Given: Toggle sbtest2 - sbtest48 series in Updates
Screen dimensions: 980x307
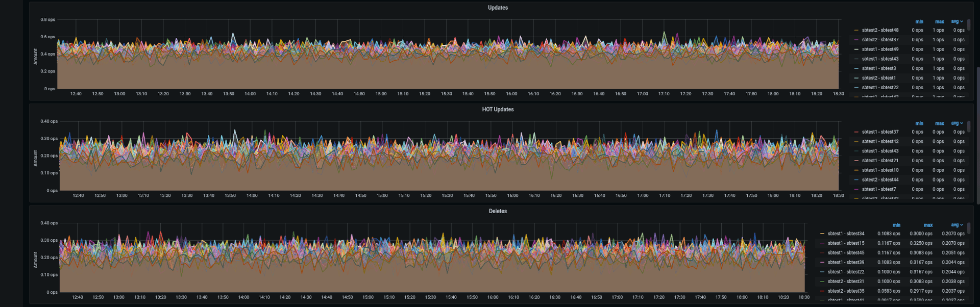Looking at the screenshot, I should point(880,31).
